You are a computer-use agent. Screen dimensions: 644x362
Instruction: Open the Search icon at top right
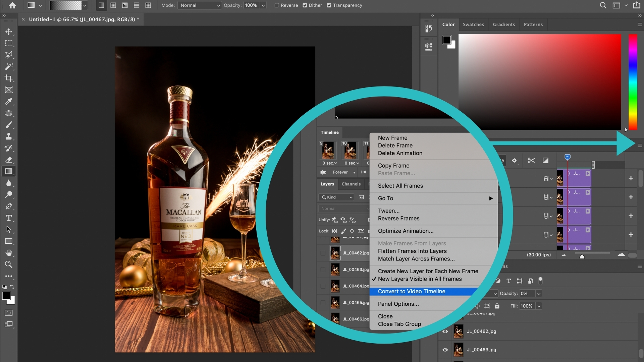click(x=603, y=5)
